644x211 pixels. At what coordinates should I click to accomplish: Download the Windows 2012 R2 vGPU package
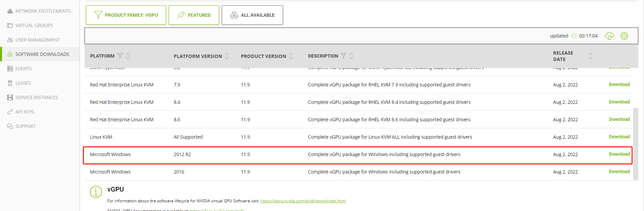click(x=619, y=154)
